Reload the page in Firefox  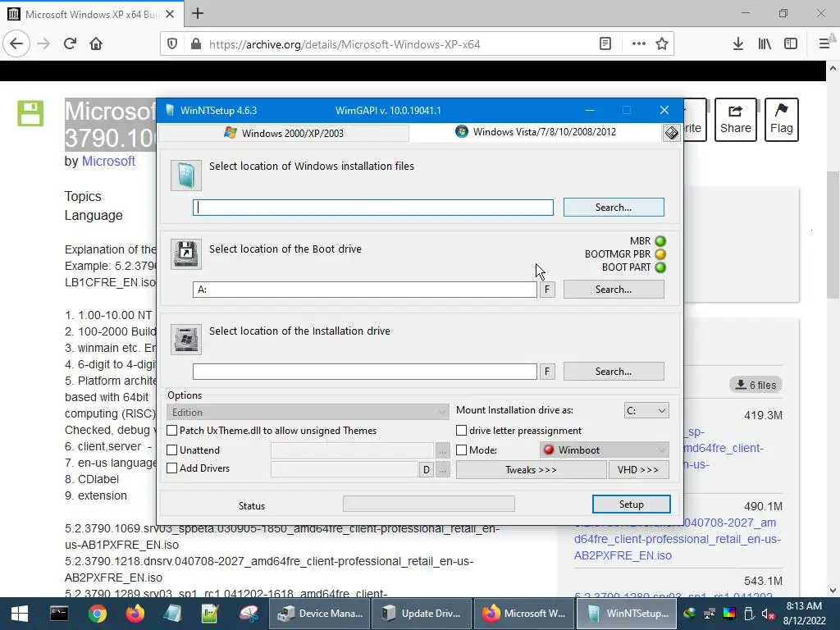pyautogui.click(x=70, y=43)
